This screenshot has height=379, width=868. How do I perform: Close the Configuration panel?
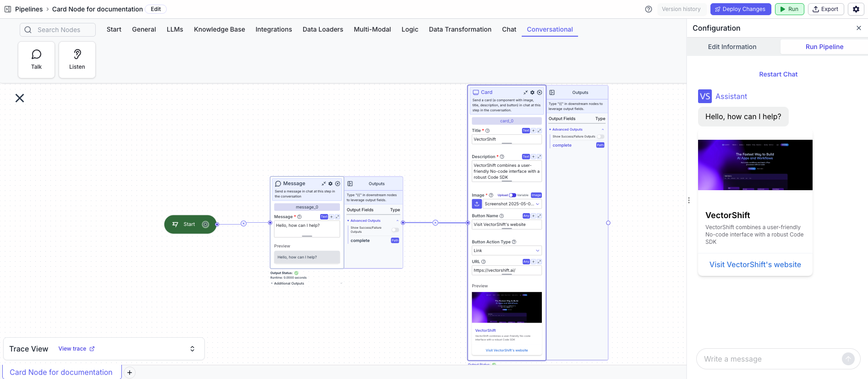[x=859, y=28]
